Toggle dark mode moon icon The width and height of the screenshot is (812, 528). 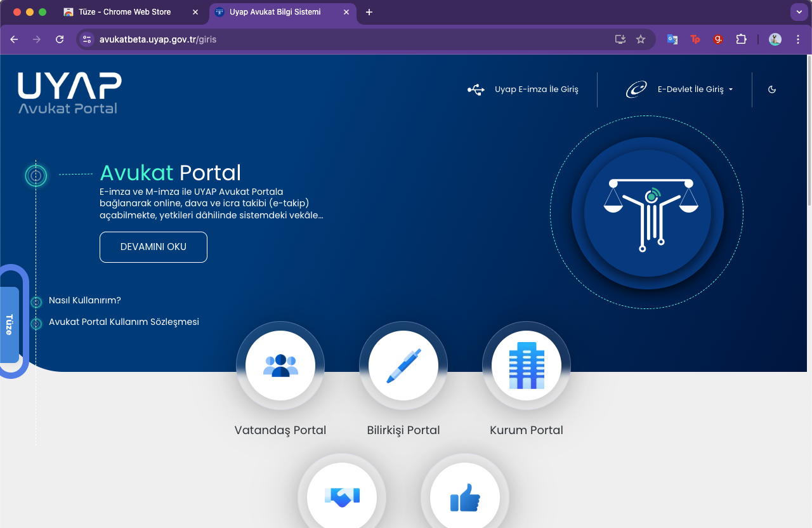[x=772, y=89]
